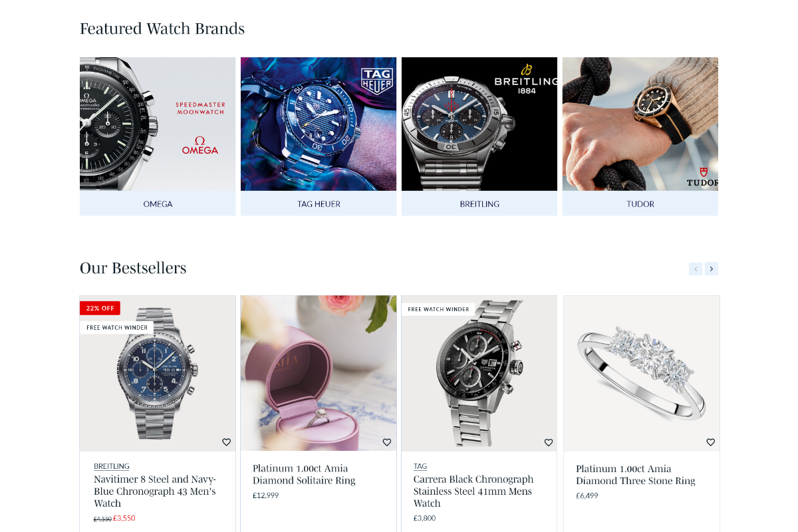Go to next bestsellers with right chevron
The width and height of the screenshot is (798, 532).
712,269
